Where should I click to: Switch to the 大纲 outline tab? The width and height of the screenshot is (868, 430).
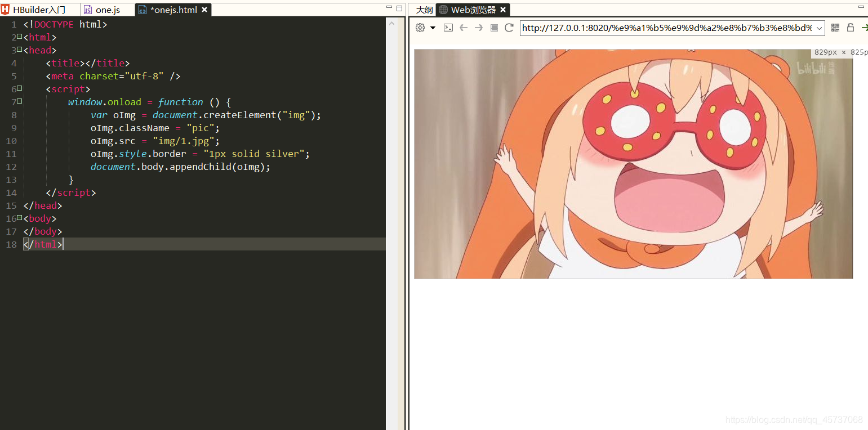(424, 10)
